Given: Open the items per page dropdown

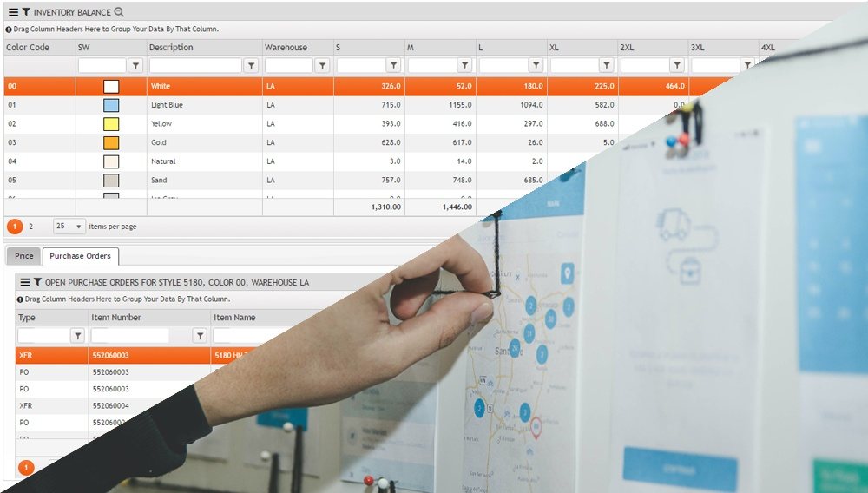Looking at the screenshot, I should [x=69, y=227].
